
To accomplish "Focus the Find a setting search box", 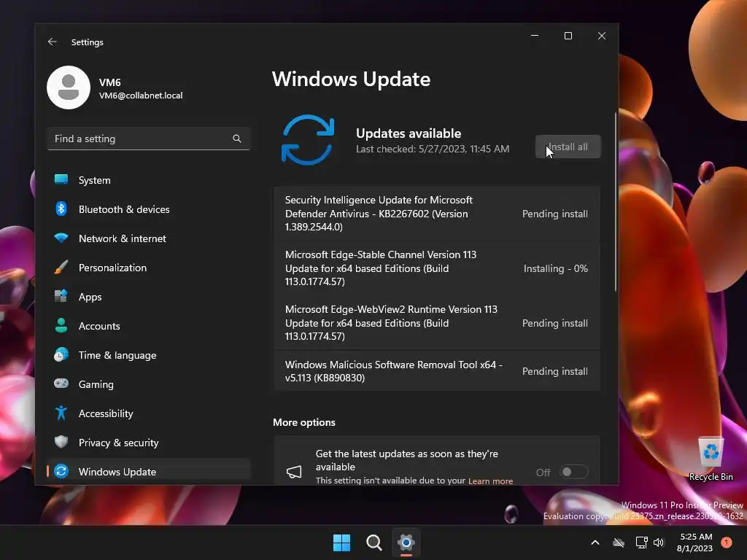I will click(x=149, y=139).
